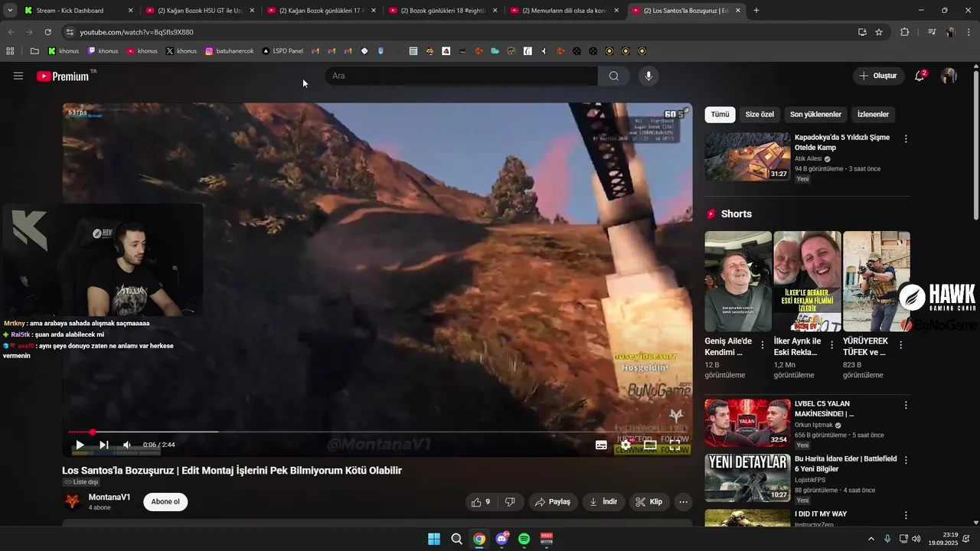980x551 pixels.
Task: Open MontanaV1 channel name link
Action: tap(109, 497)
